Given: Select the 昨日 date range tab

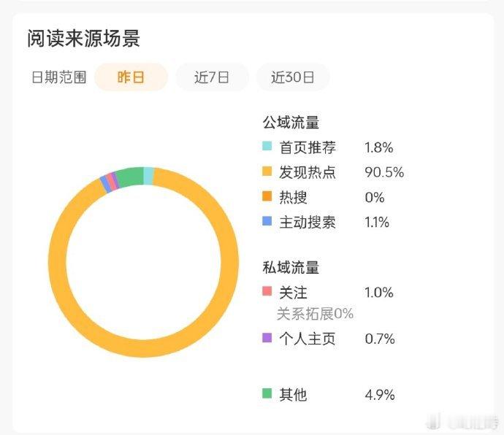Looking at the screenshot, I should point(131,77).
